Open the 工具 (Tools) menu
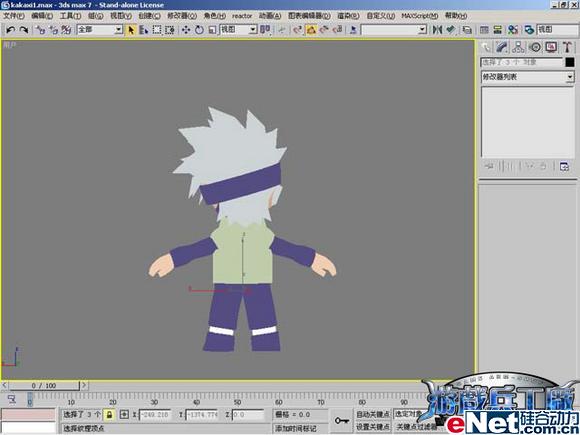Viewport: 580px width, 435px height. tap(70, 16)
